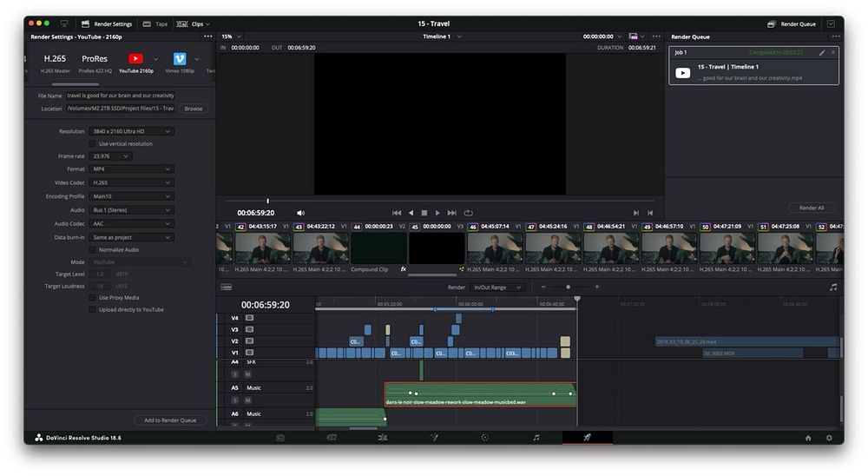
Task: Check the Normalize Audio option
Action: (x=93, y=249)
